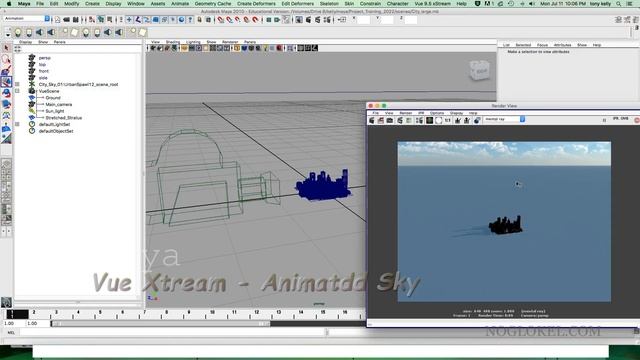Select Main_camera in Outliner
Screen dimensions: 640x360
coord(59,104)
